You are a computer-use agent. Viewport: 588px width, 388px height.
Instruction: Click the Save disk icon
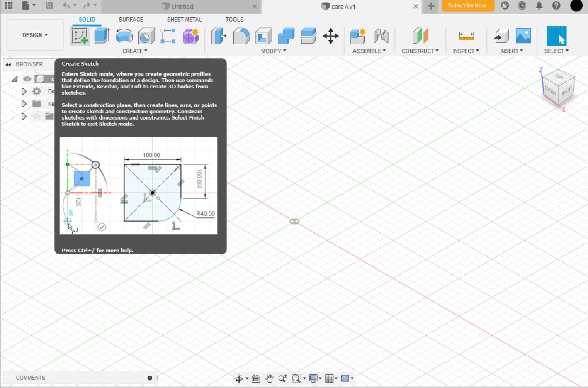click(49, 6)
